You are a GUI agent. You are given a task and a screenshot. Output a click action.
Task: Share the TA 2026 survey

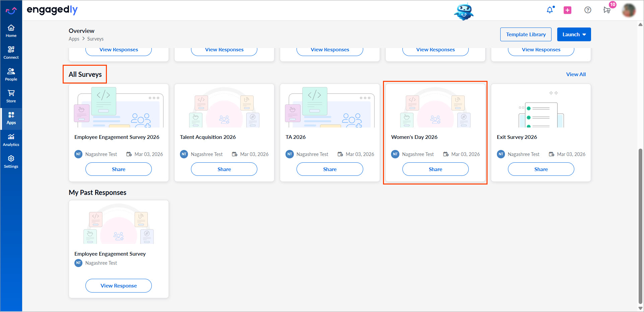[330, 169]
